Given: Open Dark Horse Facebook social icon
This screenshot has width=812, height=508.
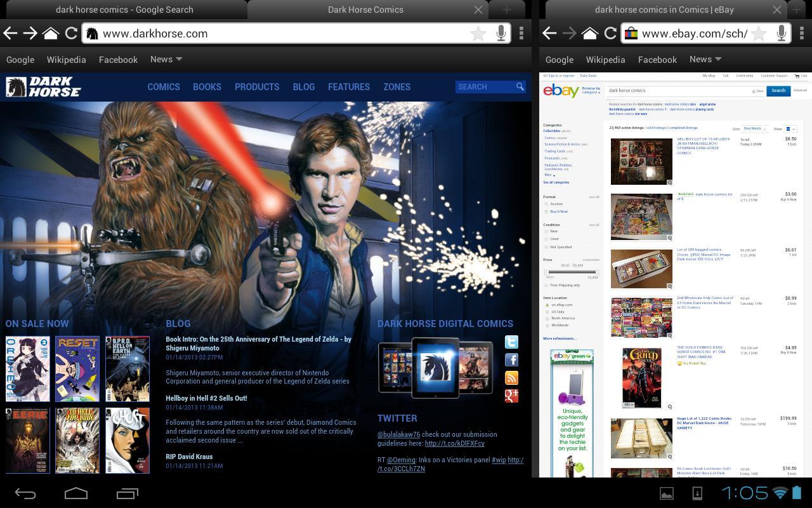Looking at the screenshot, I should [x=511, y=360].
